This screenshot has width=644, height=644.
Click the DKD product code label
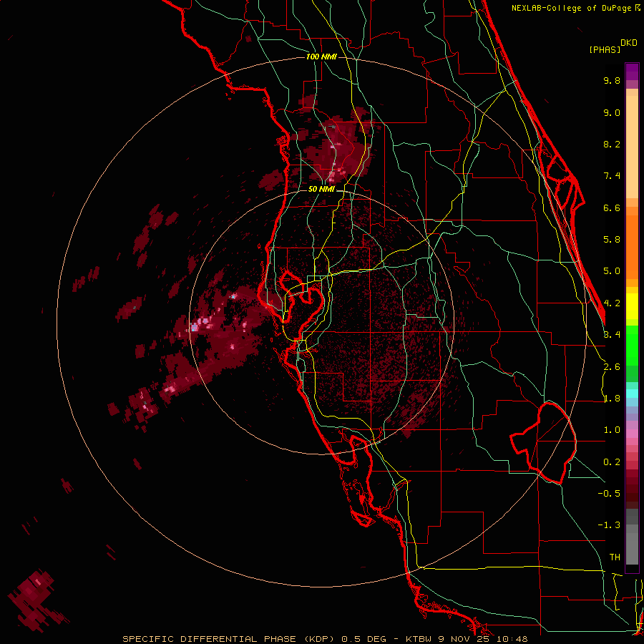[629, 43]
